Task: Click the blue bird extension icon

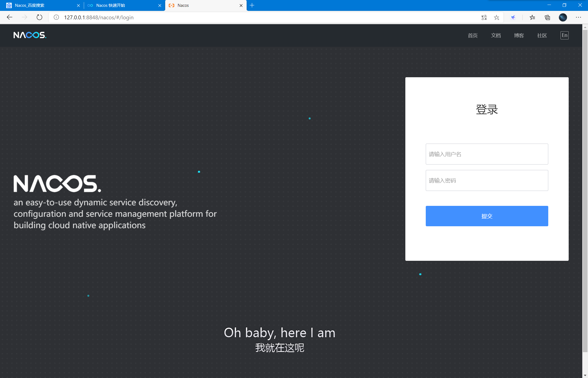Action: pyautogui.click(x=513, y=17)
